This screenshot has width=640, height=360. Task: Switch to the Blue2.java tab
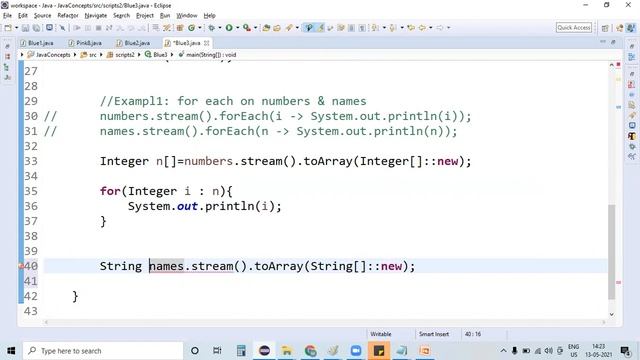click(x=133, y=43)
